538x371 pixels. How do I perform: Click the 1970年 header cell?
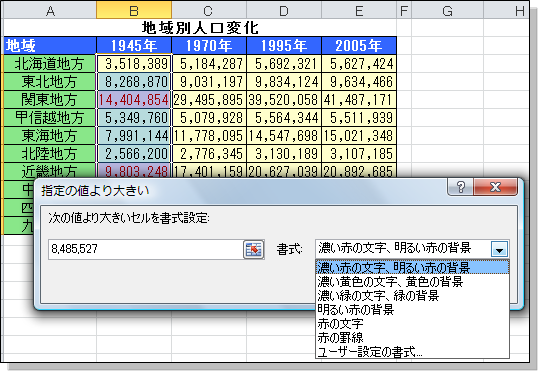209,46
